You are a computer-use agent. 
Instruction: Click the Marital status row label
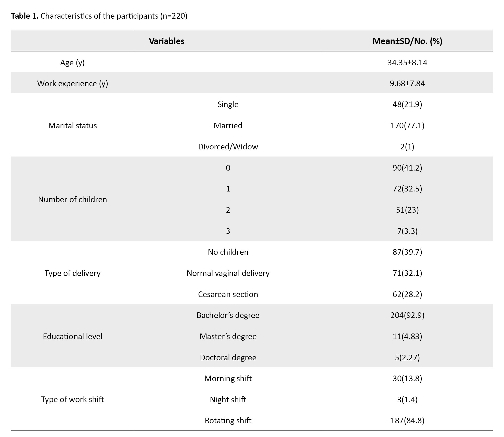click(x=72, y=125)
